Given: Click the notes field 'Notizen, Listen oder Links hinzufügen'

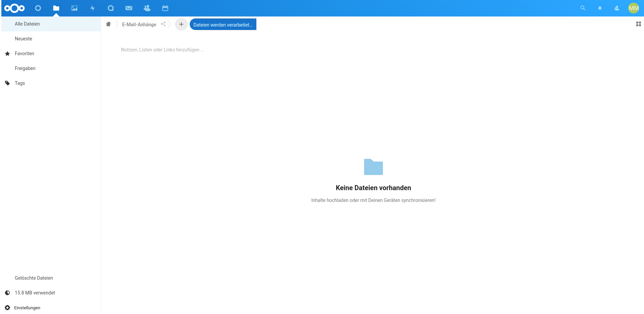Looking at the screenshot, I should (162, 50).
